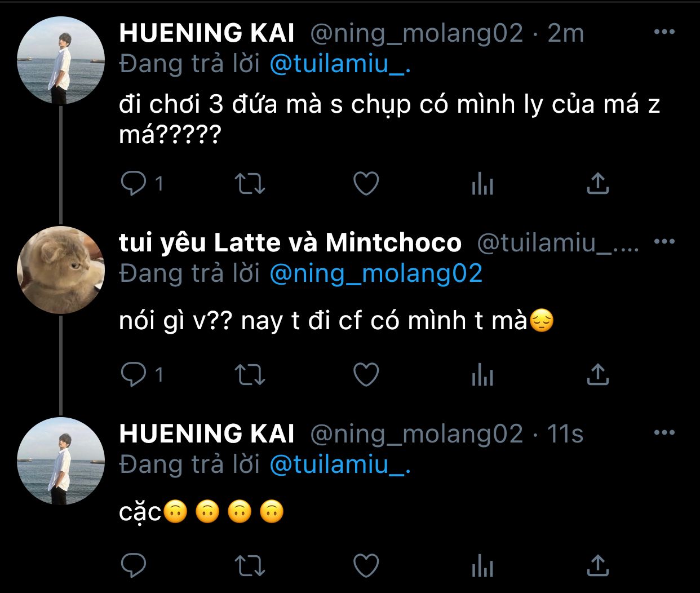Open more options on the 11s tweet

click(x=664, y=433)
